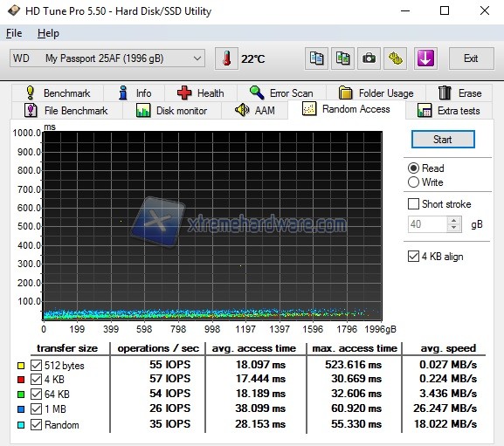
Task: Click the cyan Random color swatch
Action: point(21,425)
